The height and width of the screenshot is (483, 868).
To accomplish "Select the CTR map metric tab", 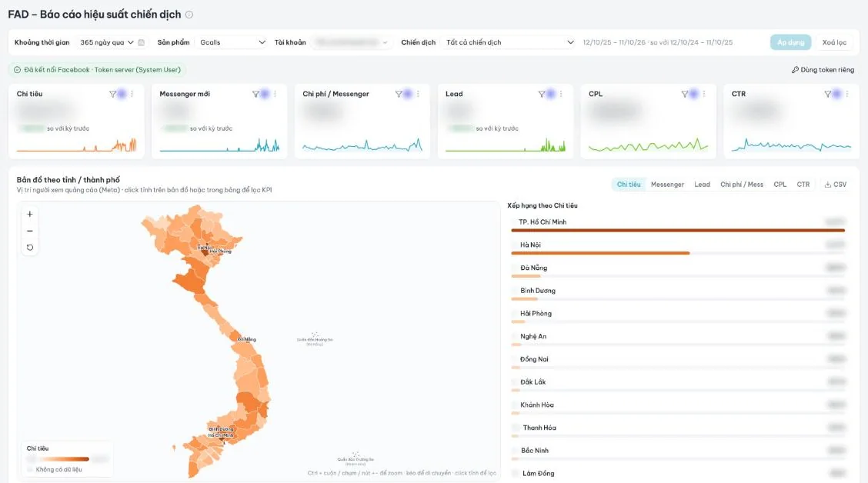I will point(803,185).
